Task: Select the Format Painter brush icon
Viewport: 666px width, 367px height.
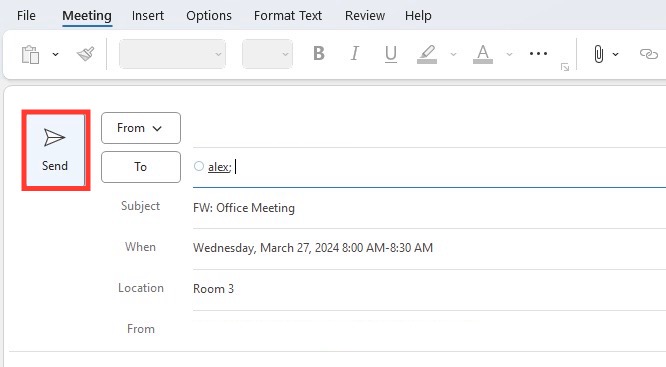Action: (85, 54)
